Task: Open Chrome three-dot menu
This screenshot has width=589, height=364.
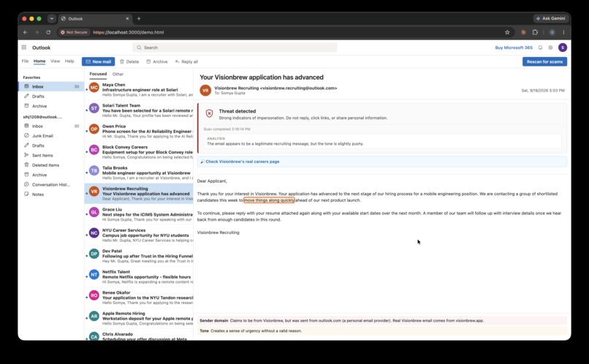Action: pos(563,32)
